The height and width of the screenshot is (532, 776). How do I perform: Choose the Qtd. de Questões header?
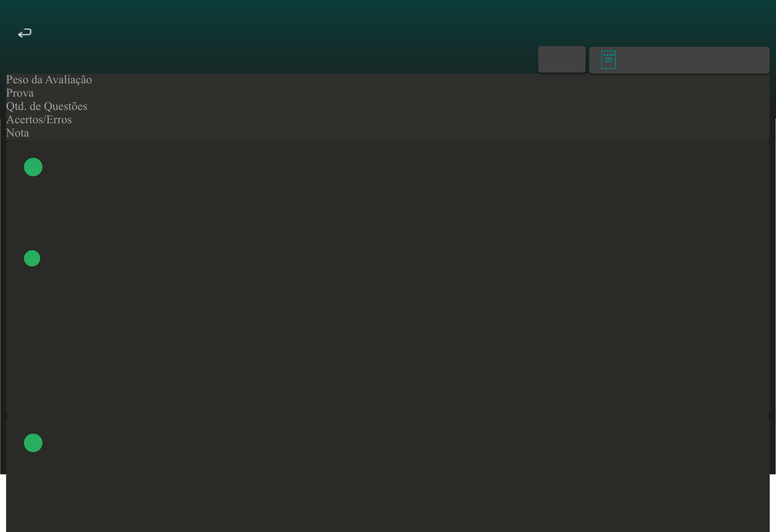coord(46,106)
